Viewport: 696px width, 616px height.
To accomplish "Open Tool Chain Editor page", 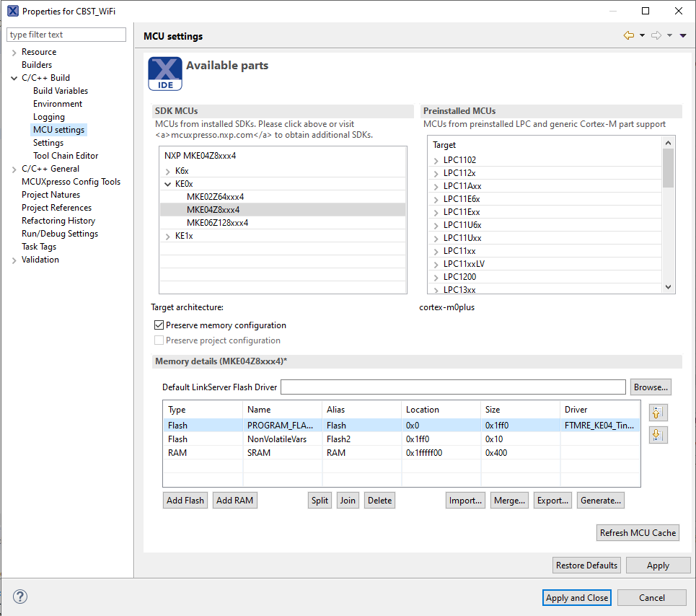I will 66,156.
